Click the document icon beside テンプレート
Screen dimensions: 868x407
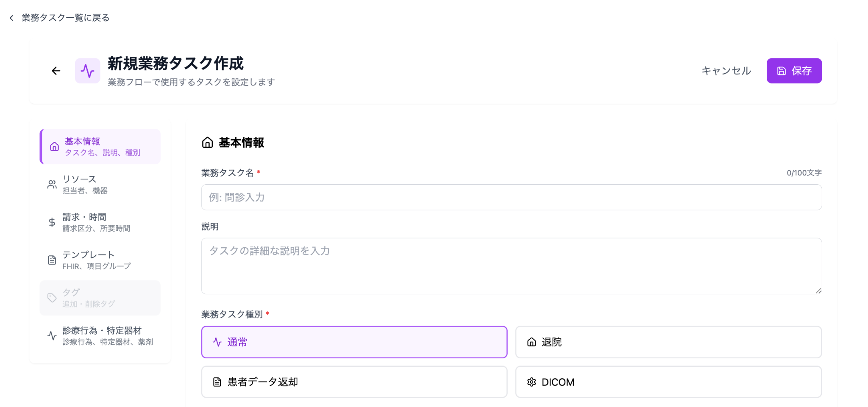tap(52, 260)
